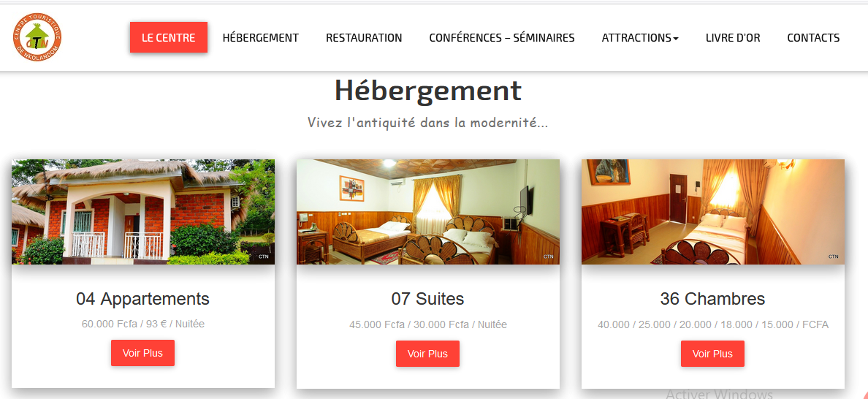Select the 36 Chambres heading
The height and width of the screenshot is (399, 868).
click(712, 299)
